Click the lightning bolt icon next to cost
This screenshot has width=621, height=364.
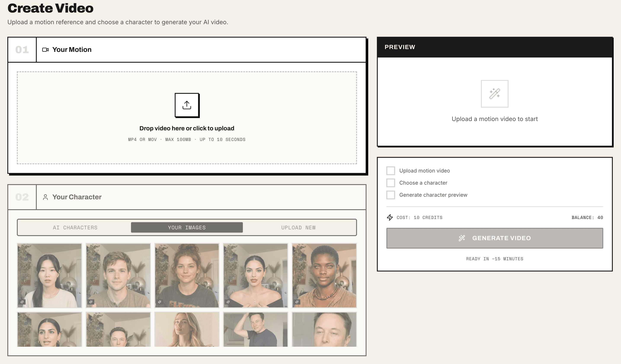390,217
